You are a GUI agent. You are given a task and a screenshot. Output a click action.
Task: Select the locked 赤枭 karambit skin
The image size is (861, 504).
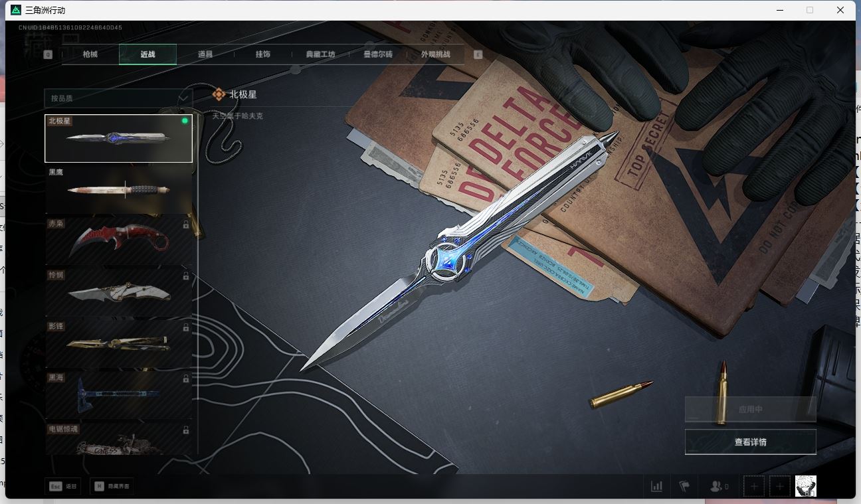[x=118, y=240]
